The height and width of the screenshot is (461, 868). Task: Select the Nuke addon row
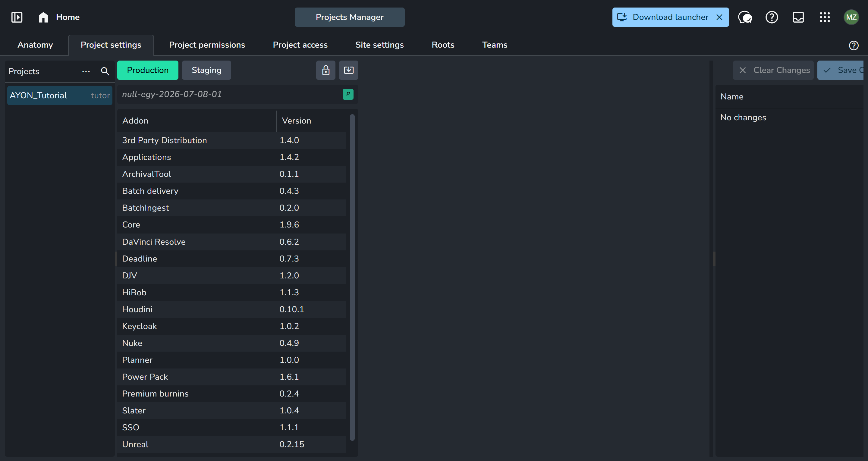coord(232,343)
